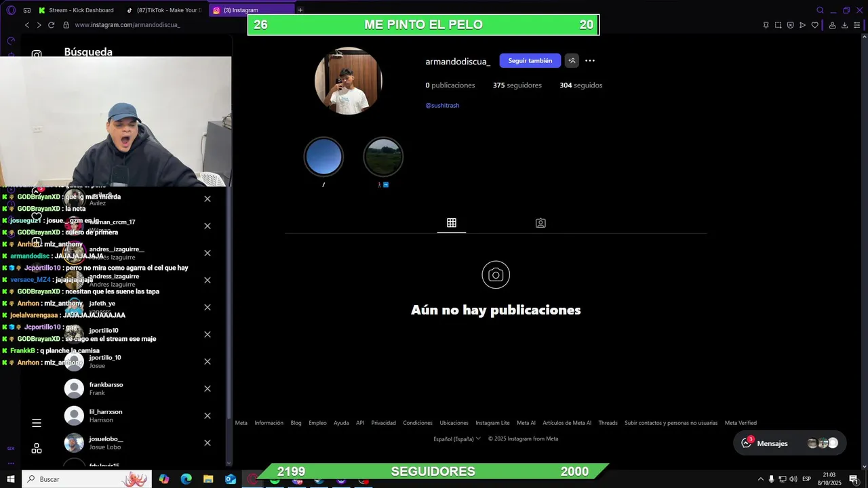
Task: Open the ad blocker shield settings
Action: pyautogui.click(x=790, y=25)
